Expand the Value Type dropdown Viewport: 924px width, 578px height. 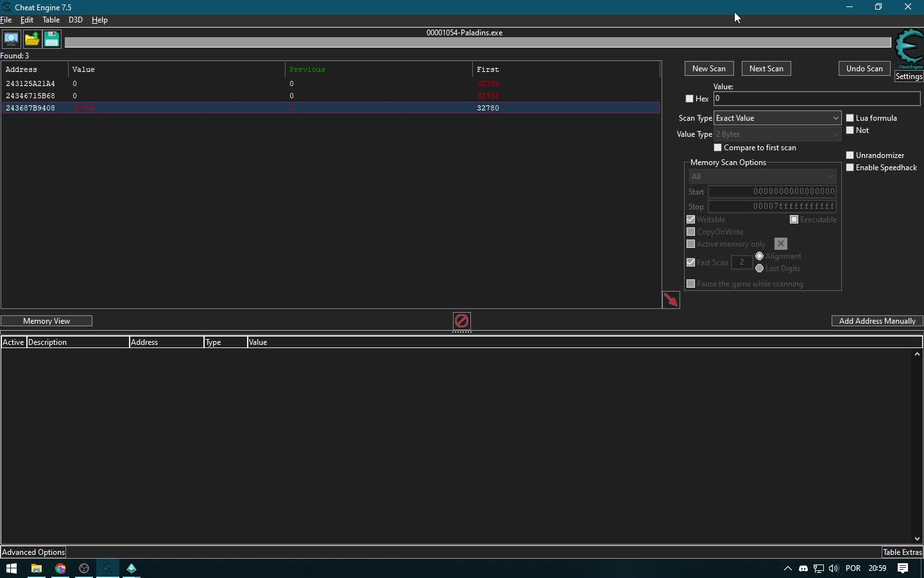click(777, 134)
